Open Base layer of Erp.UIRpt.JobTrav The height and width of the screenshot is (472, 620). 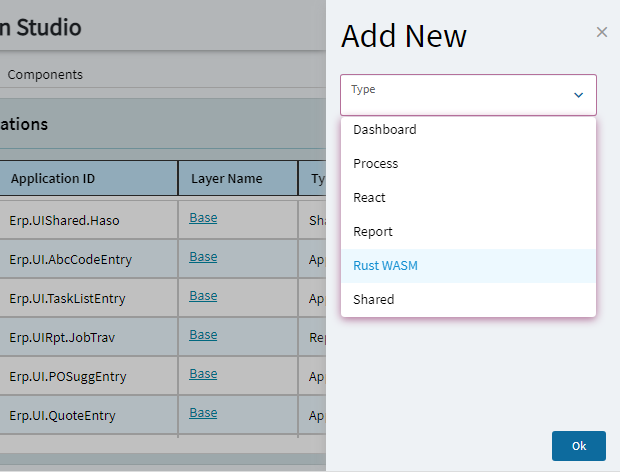coord(203,335)
